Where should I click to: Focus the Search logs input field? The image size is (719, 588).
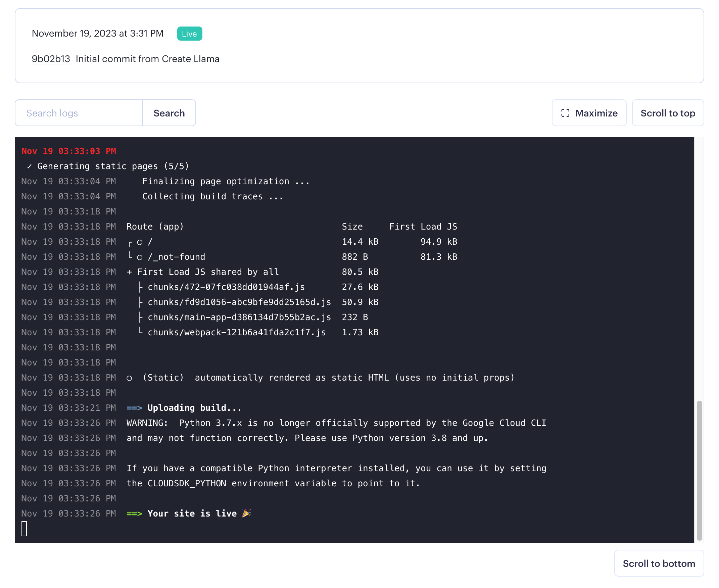[x=79, y=113]
